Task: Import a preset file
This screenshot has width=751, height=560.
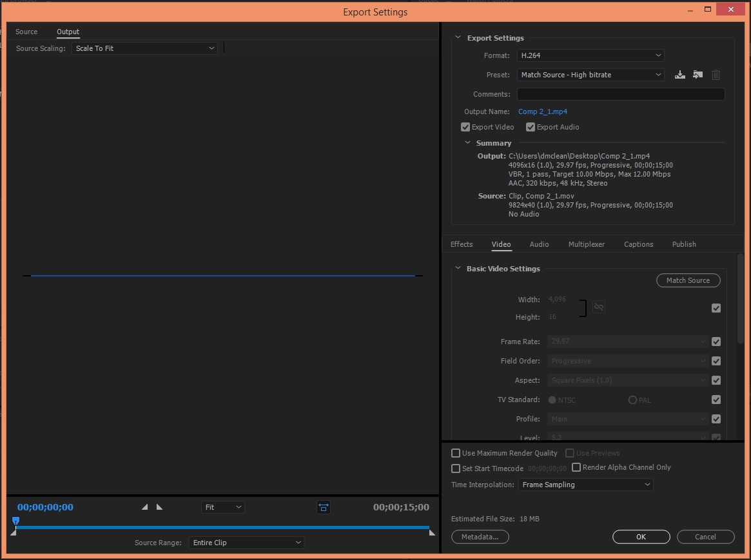Action: (698, 75)
